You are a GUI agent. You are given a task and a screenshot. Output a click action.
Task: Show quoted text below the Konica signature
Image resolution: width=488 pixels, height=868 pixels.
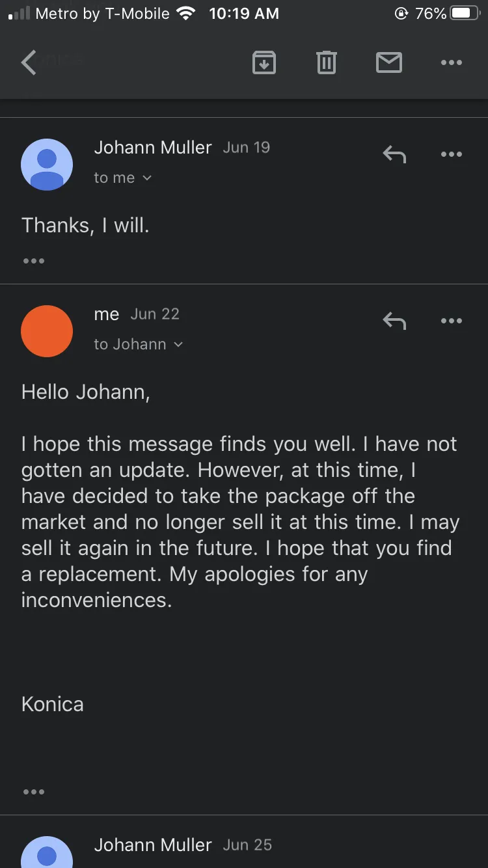point(33,792)
